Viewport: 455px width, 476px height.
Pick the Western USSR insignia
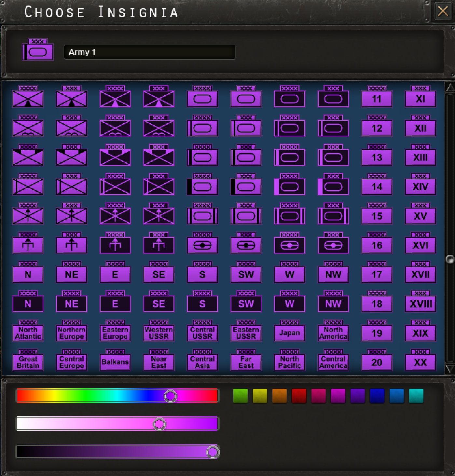tap(159, 331)
